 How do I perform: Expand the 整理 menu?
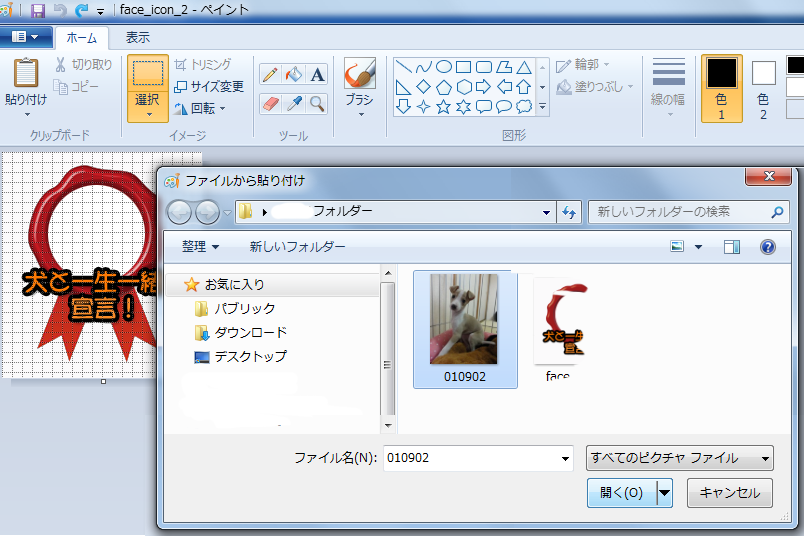point(200,247)
